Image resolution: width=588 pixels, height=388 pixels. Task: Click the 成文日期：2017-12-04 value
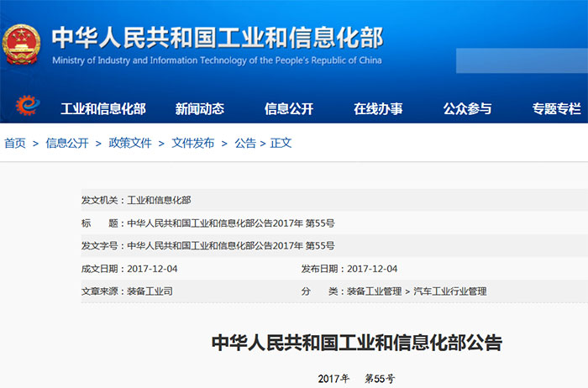152,269
